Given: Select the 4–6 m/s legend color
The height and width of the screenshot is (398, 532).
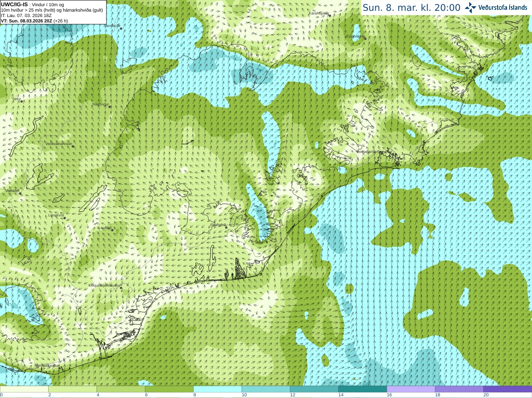Looking at the screenshot, I should tap(121, 389).
